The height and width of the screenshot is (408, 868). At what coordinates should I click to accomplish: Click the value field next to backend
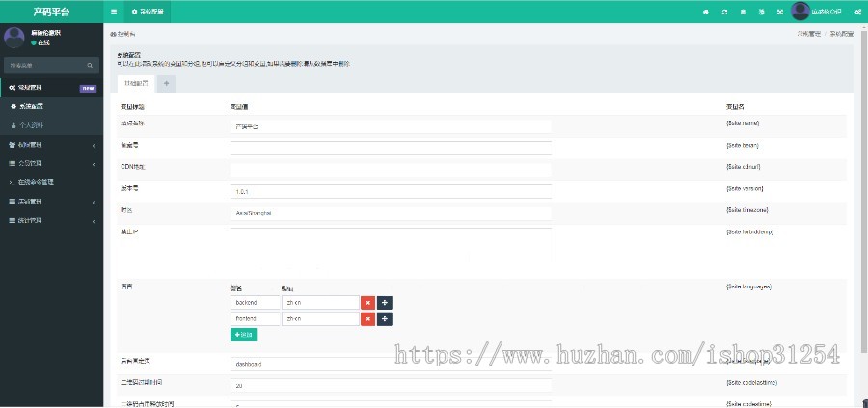point(320,303)
